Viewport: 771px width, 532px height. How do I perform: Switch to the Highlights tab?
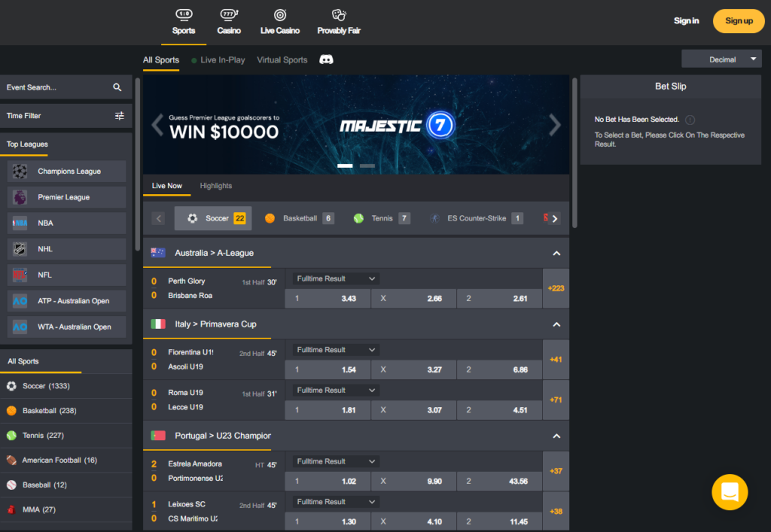[x=216, y=186]
